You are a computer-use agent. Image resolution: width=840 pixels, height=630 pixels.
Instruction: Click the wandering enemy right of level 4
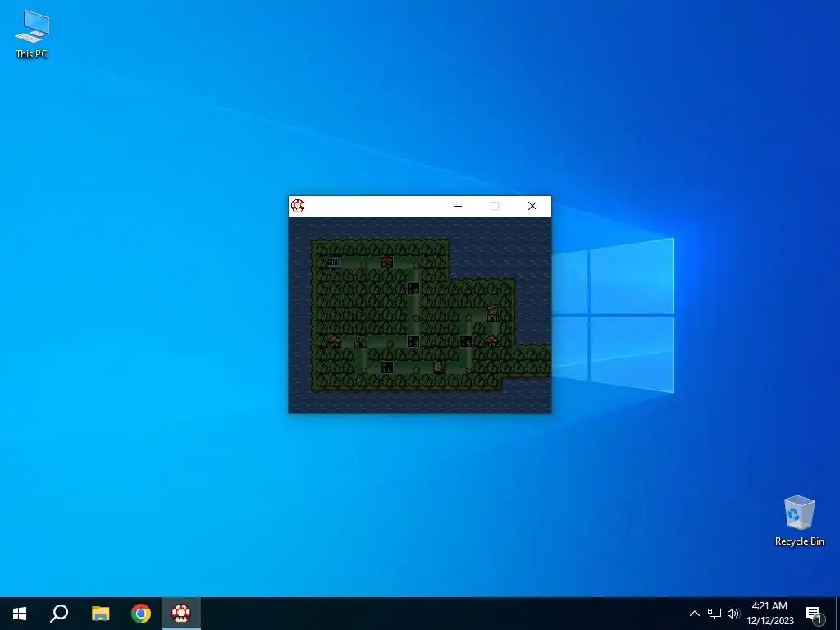pos(440,367)
